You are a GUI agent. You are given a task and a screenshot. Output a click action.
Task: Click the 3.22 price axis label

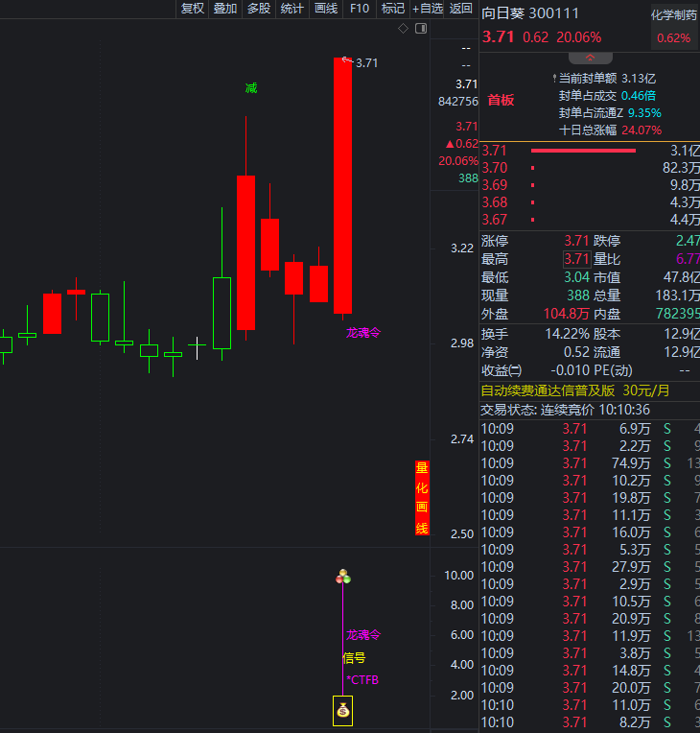point(461,248)
